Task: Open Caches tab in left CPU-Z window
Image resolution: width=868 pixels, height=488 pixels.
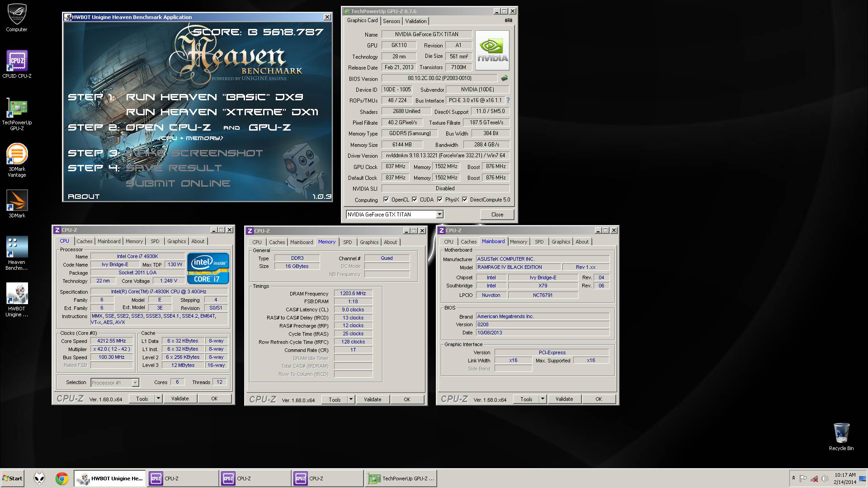Action: 85,241
